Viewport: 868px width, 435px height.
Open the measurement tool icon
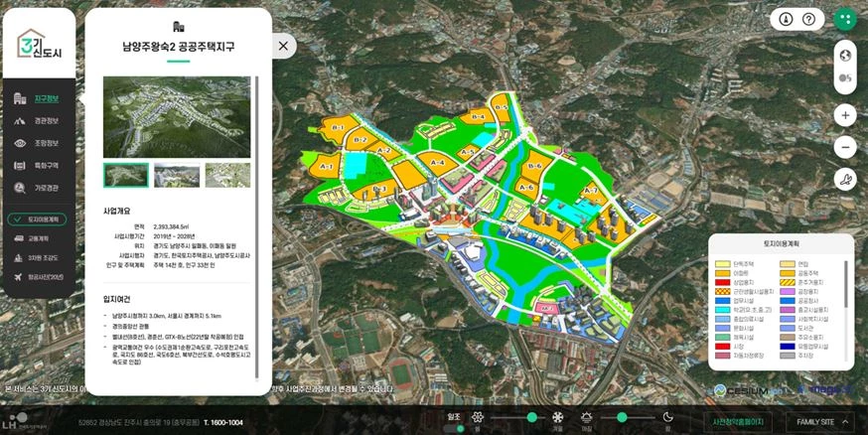click(845, 180)
